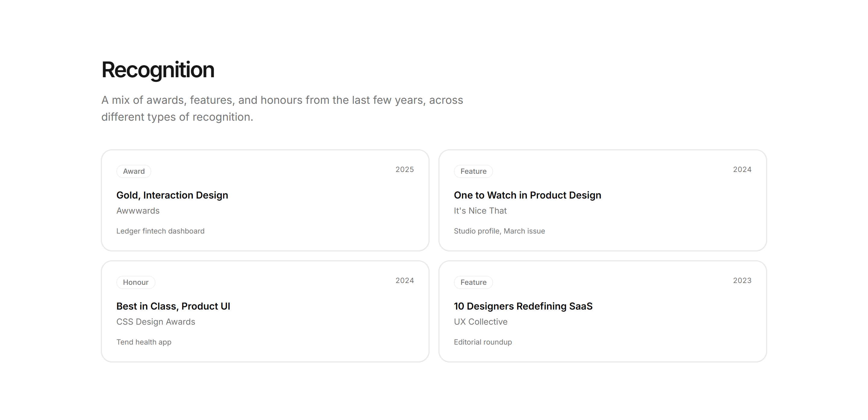The width and height of the screenshot is (868, 420).
Task: Click the UX Collective publisher name
Action: point(480,322)
